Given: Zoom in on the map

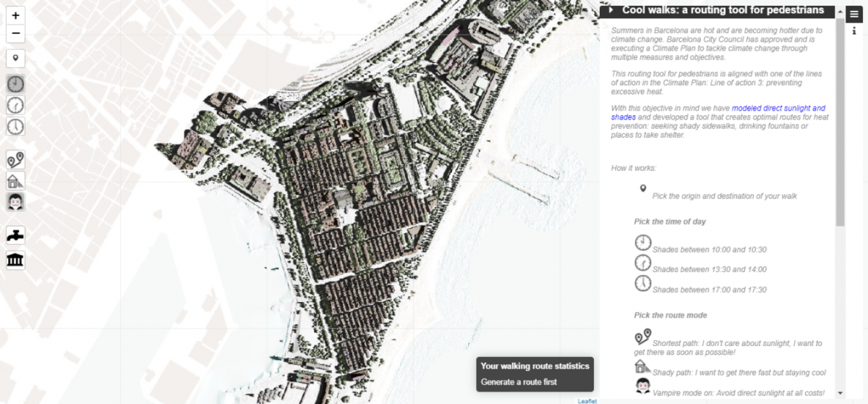Looking at the screenshot, I should [15, 15].
